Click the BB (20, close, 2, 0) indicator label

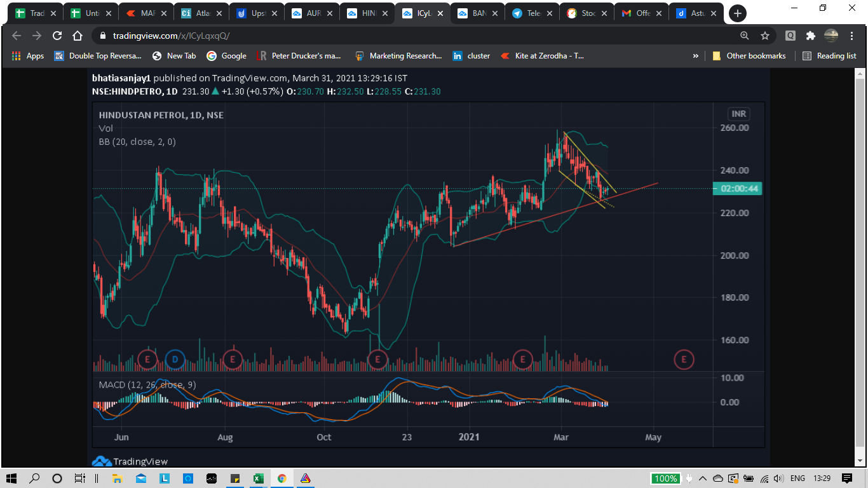coord(137,142)
